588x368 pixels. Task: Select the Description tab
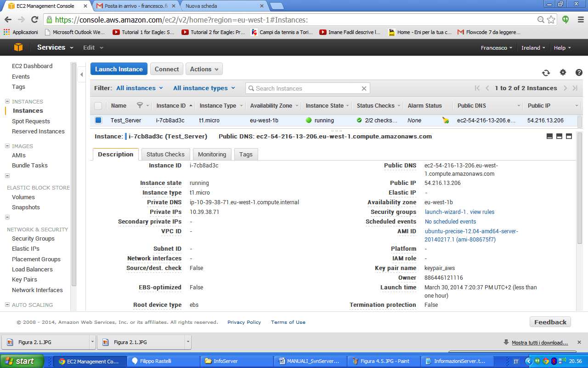[115, 154]
